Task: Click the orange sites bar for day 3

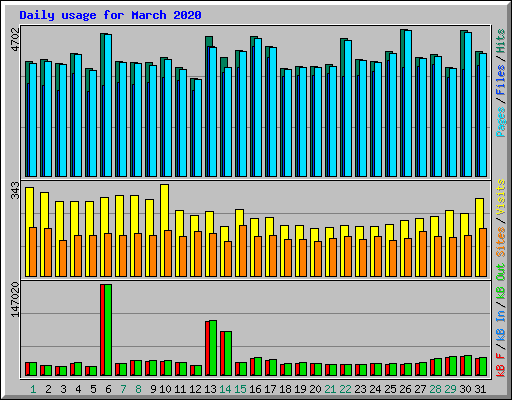Action: click(63, 258)
